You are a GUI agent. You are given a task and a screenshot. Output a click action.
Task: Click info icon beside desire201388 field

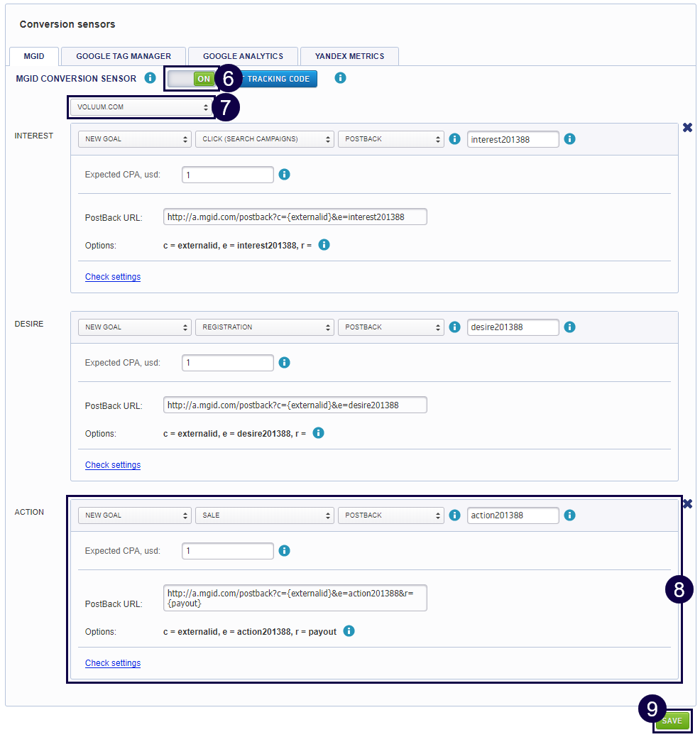(569, 327)
